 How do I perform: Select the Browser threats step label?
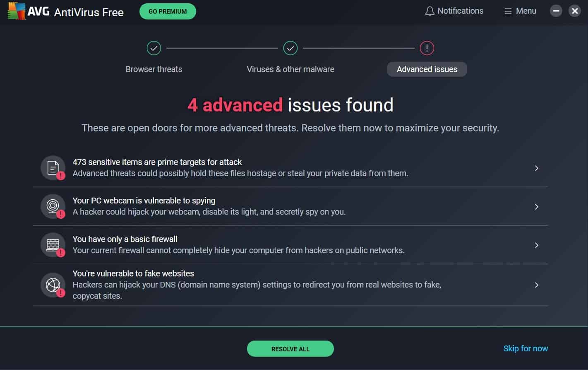click(x=154, y=69)
